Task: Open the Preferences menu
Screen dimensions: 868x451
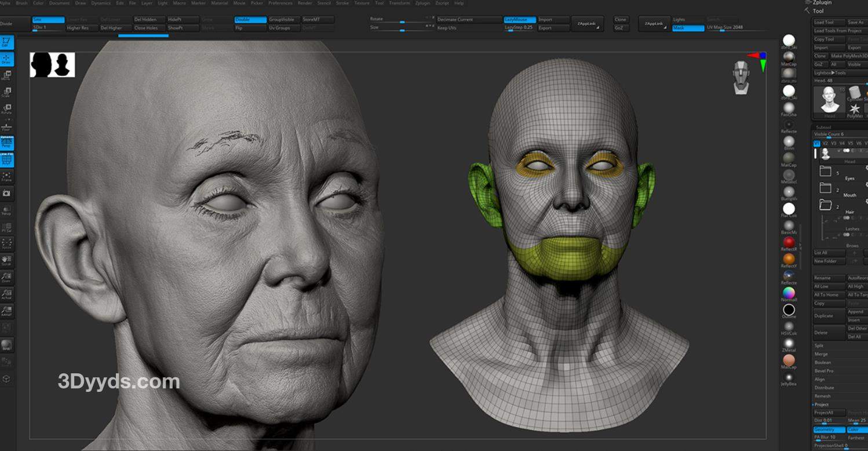Action: point(280,3)
